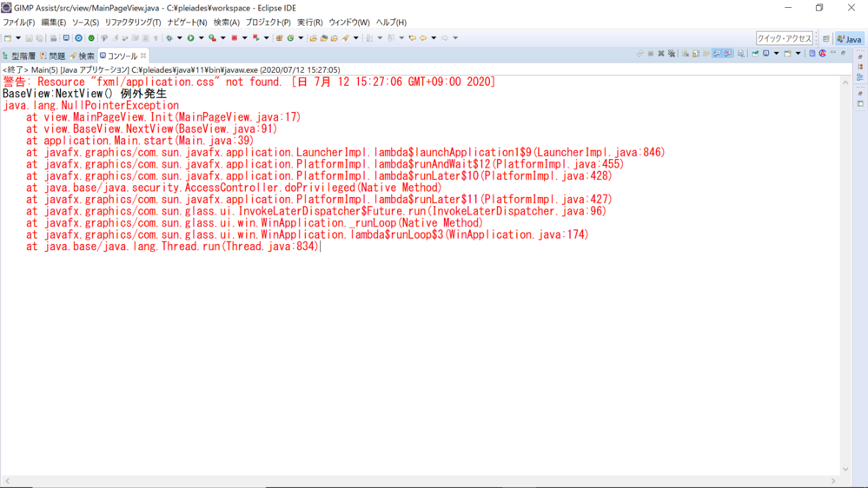This screenshot has width=868, height=488.
Task: Switch to the 問題 tab
Action: click(53, 56)
